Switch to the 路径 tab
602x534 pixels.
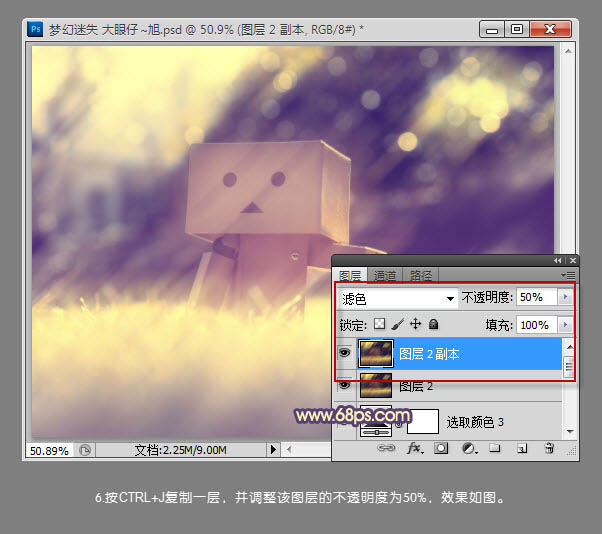tap(421, 275)
